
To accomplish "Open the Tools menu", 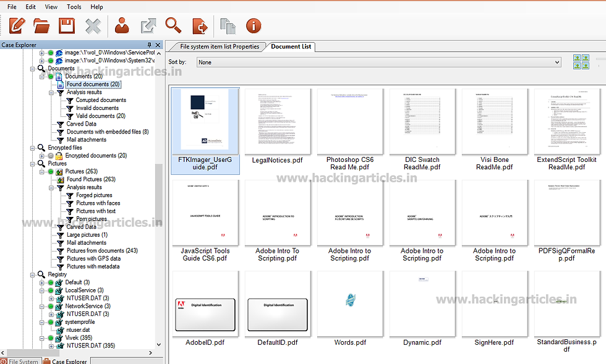I will pos(74,7).
